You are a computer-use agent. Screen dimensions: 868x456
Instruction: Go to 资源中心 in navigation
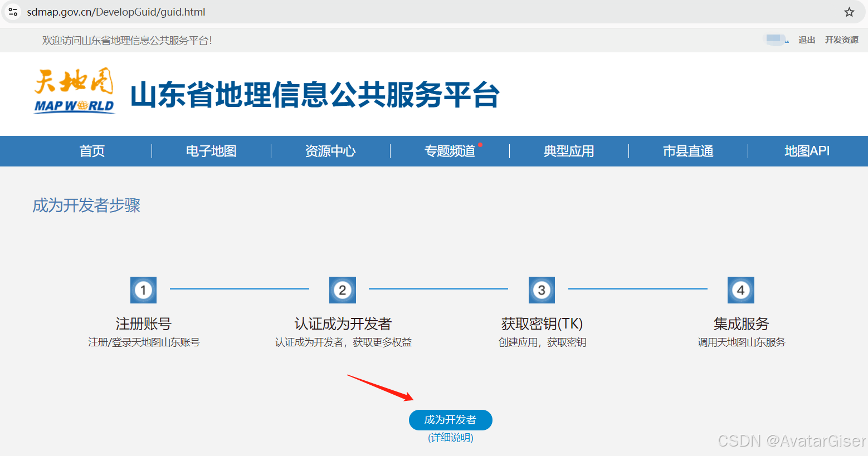pyautogui.click(x=330, y=151)
